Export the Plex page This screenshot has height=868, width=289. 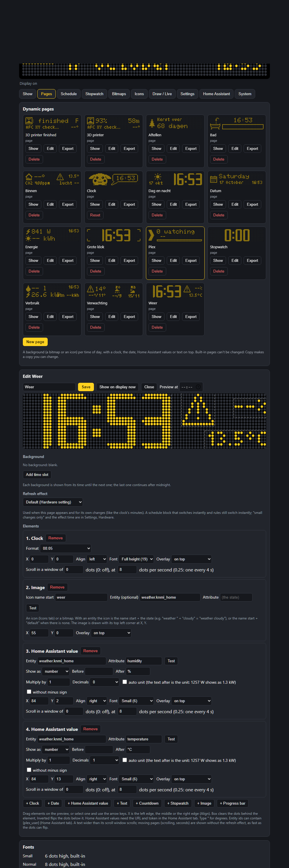coord(191,260)
